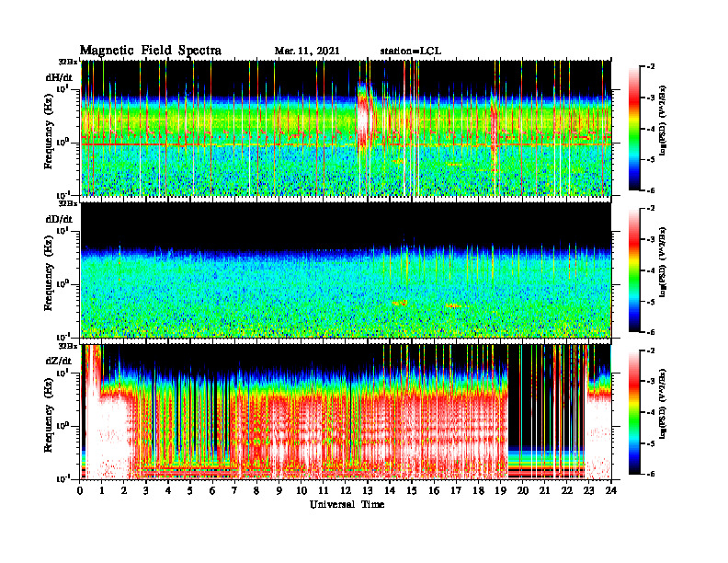Click the yellow emission patch near 14.5 UT in dD/dt

coord(399,303)
